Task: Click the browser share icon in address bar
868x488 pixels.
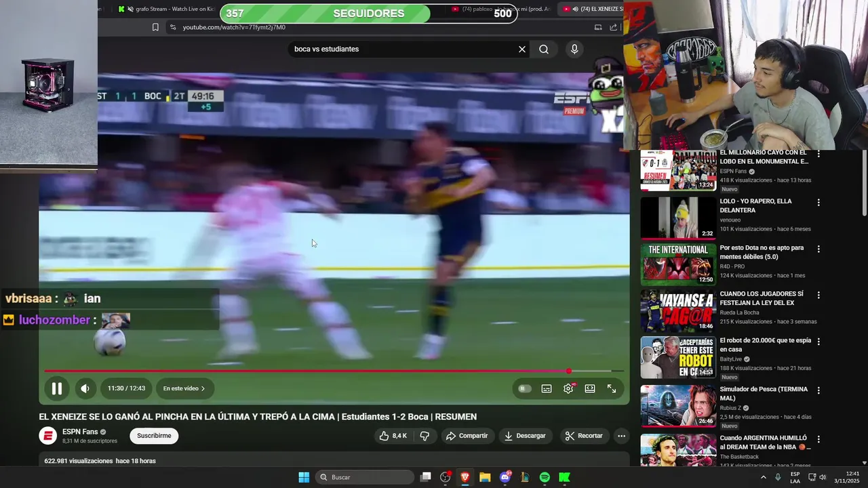Action: (614, 27)
